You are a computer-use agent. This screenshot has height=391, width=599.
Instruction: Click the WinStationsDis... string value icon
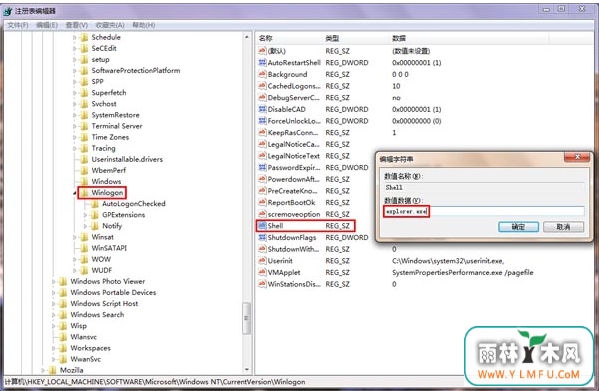pyautogui.click(x=262, y=284)
